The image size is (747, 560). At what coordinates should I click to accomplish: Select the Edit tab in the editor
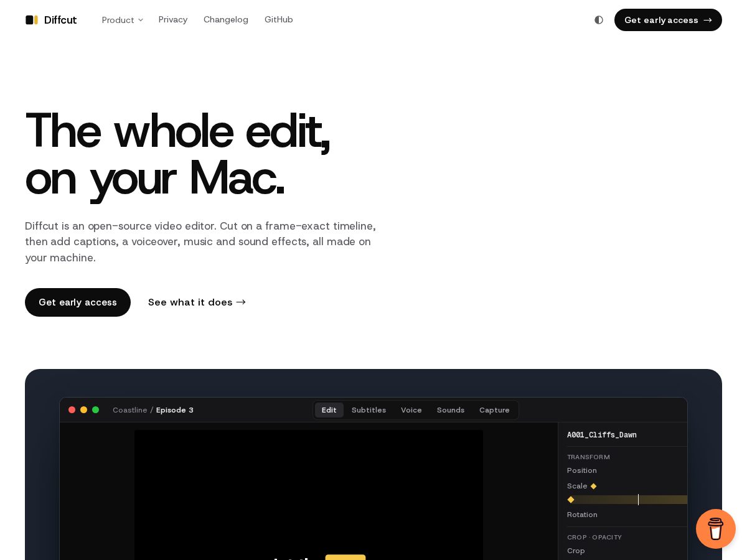point(329,410)
